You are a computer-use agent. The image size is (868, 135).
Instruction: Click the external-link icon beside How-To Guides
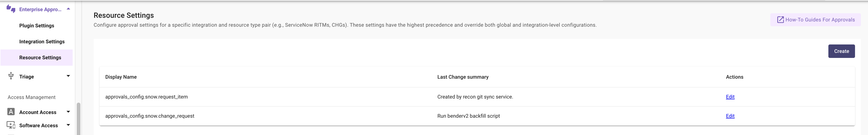(780, 20)
